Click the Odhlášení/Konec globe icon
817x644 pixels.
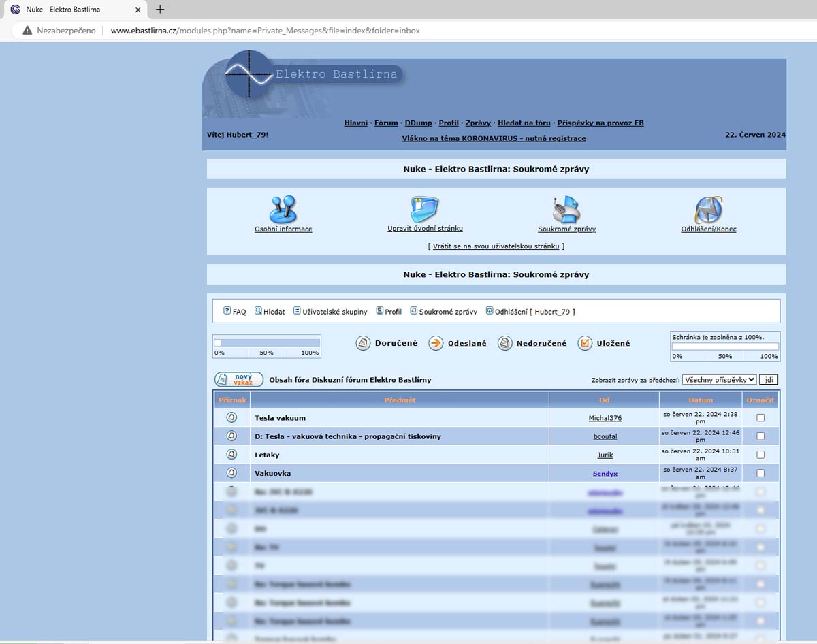[708, 210]
